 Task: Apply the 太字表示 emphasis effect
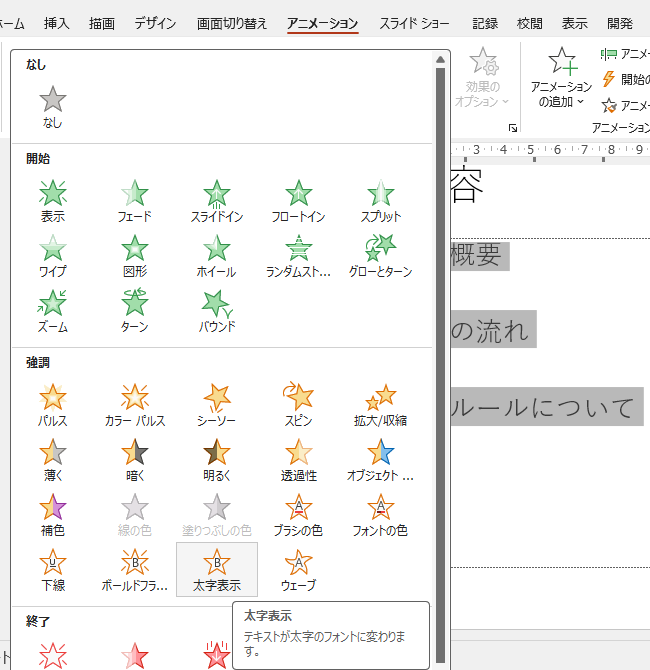(217, 570)
